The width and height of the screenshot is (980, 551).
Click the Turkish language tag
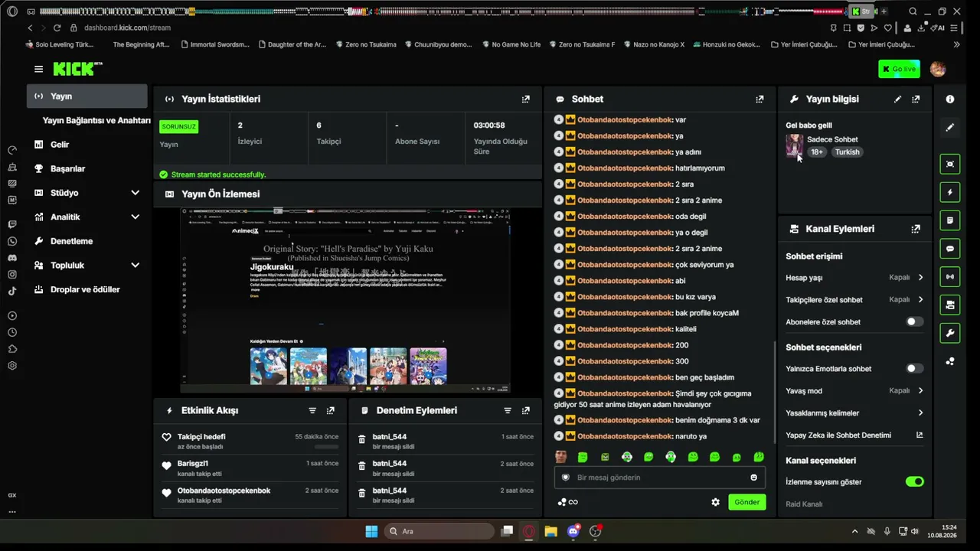pyautogui.click(x=848, y=152)
